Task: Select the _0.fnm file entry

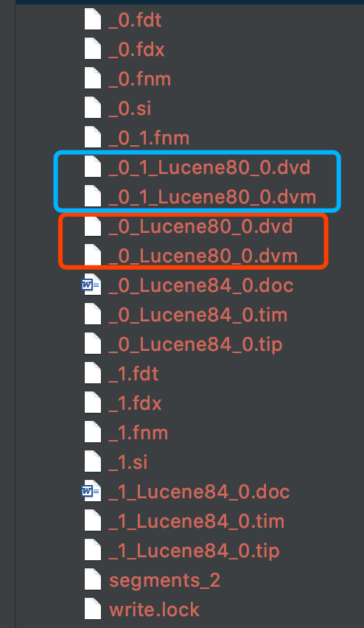Action: pos(140,79)
